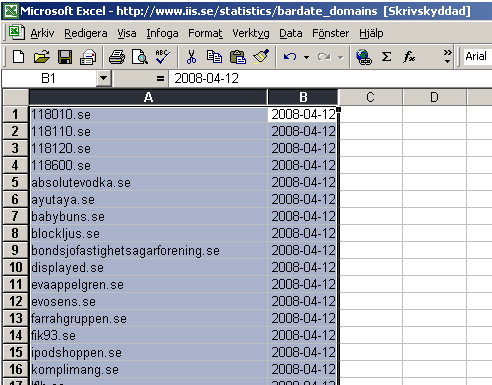Expand the Undo history dropdown arrow
Screen dimensions: 492x385
tap(306, 57)
